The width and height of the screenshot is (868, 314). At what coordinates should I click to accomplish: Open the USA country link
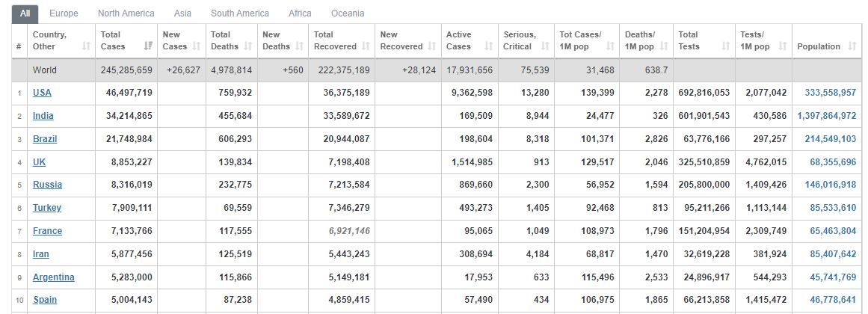click(42, 93)
